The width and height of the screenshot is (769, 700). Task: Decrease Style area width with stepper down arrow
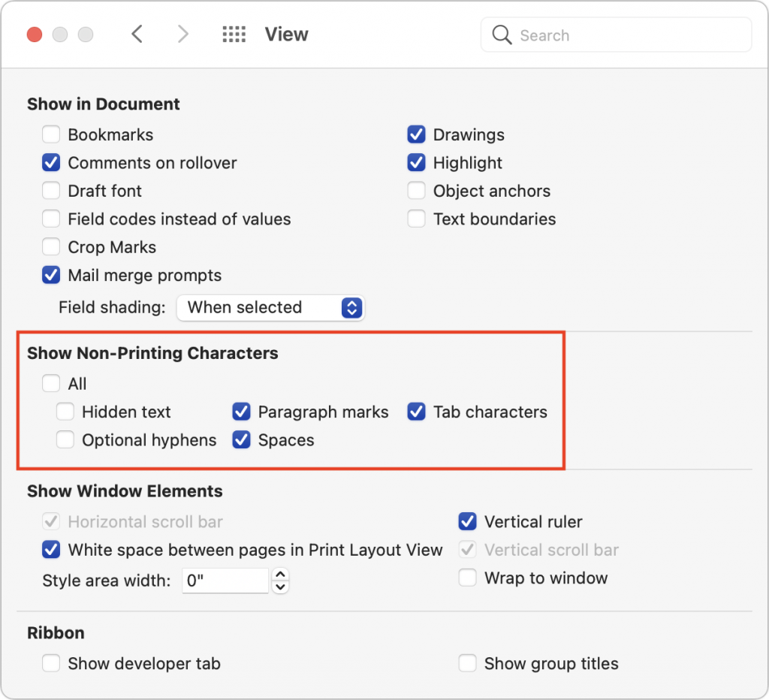[x=281, y=587]
